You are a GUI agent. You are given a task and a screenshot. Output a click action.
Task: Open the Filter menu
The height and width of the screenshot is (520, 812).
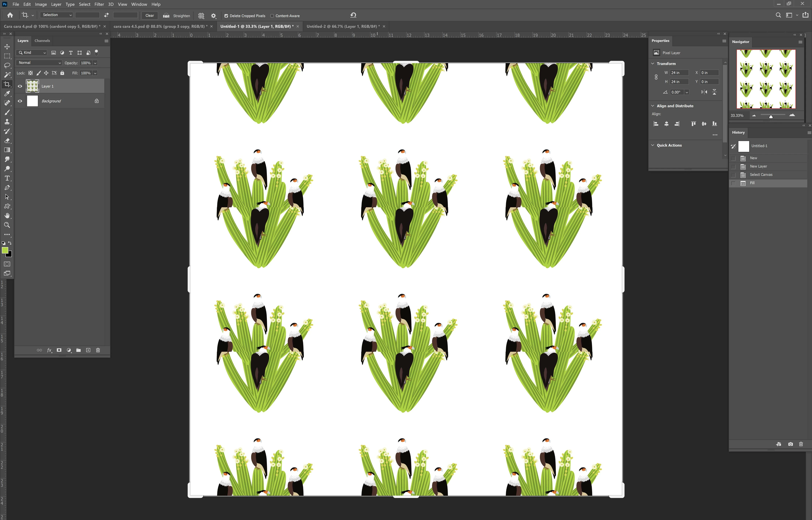[x=99, y=4]
